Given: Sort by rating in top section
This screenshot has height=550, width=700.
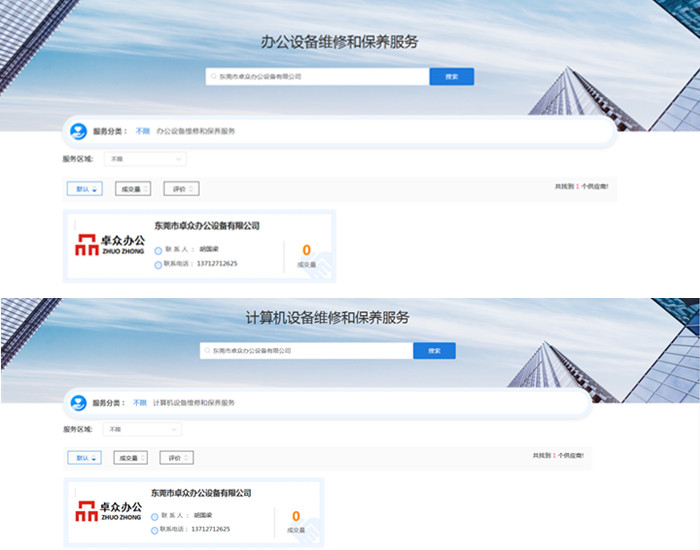Looking at the screenshot, I should coord(181,188).
